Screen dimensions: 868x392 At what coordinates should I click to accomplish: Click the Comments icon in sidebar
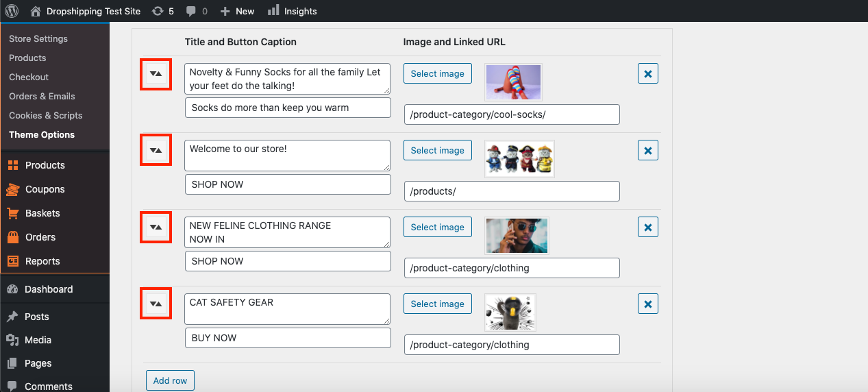click(12, 387)
